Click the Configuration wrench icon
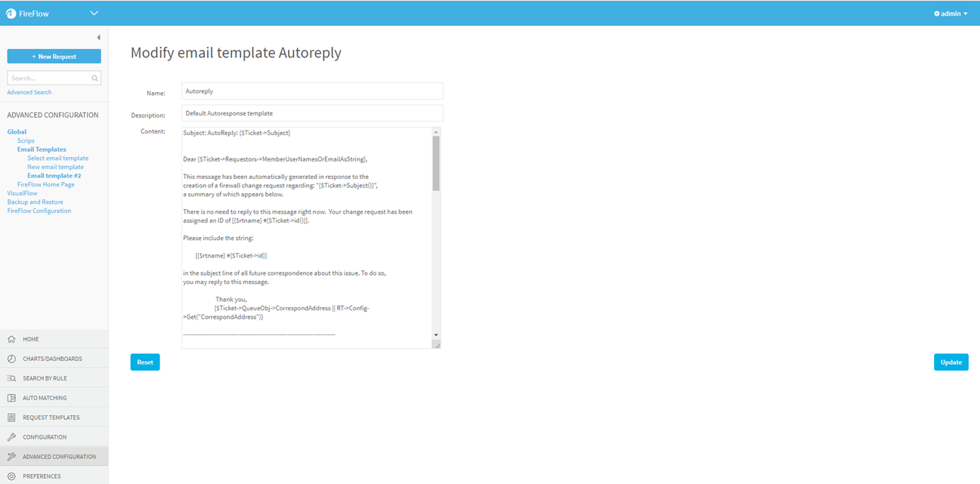This screenshot has width=980, height=484. tap(11, 437)
